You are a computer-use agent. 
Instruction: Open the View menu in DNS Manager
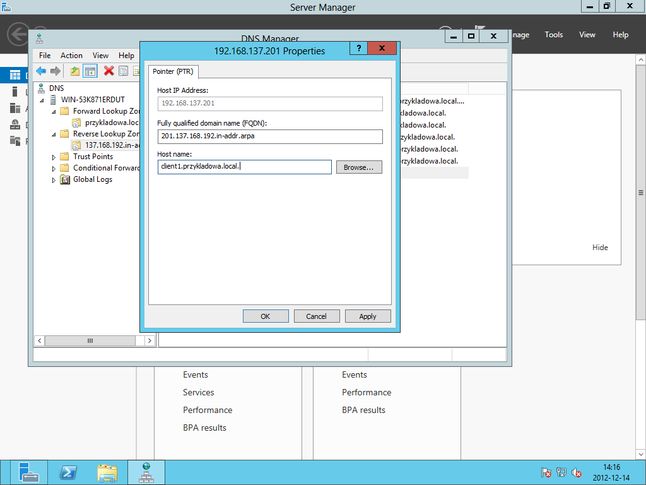click(x=100, y=55)
